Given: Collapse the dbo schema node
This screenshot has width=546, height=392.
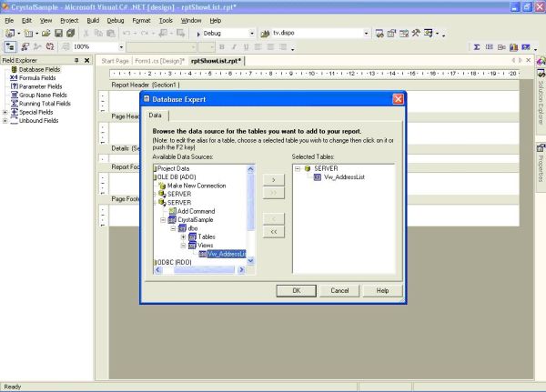Looking at the screenshot, I should coord(173,228).
